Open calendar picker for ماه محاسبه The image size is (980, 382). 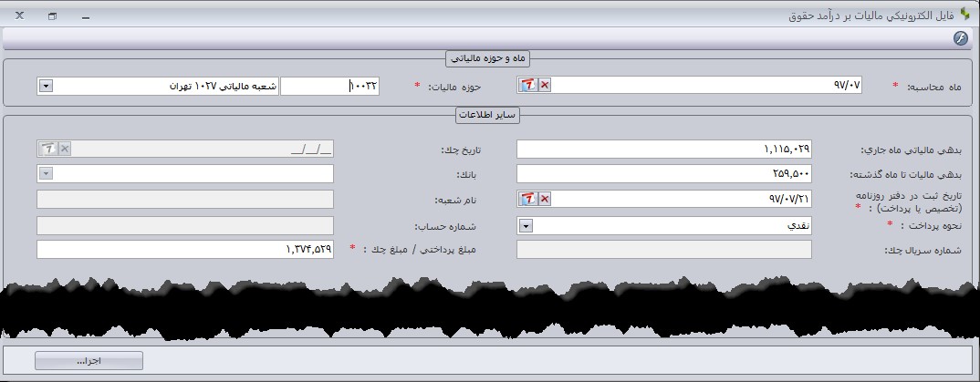coord(528,86)
